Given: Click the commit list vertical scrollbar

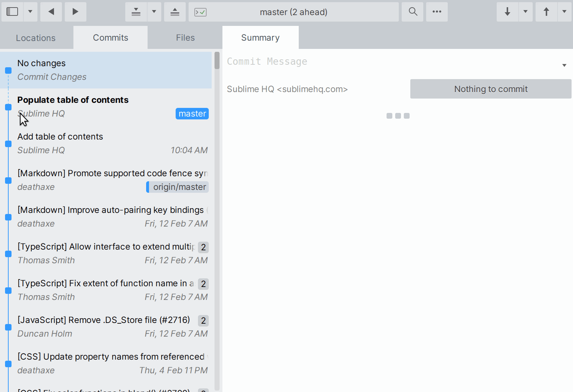Looking at the screenshot, I should (217, 60).
